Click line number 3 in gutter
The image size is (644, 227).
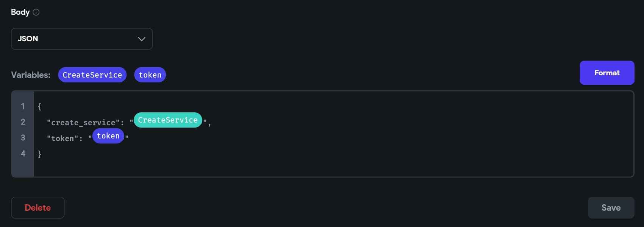tap(23, 138)
